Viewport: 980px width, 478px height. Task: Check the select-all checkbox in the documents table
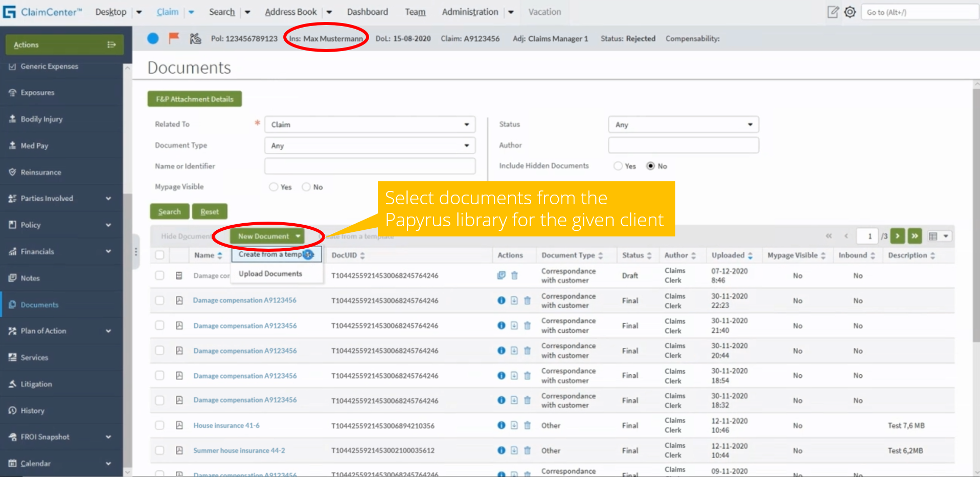(159, 255)
